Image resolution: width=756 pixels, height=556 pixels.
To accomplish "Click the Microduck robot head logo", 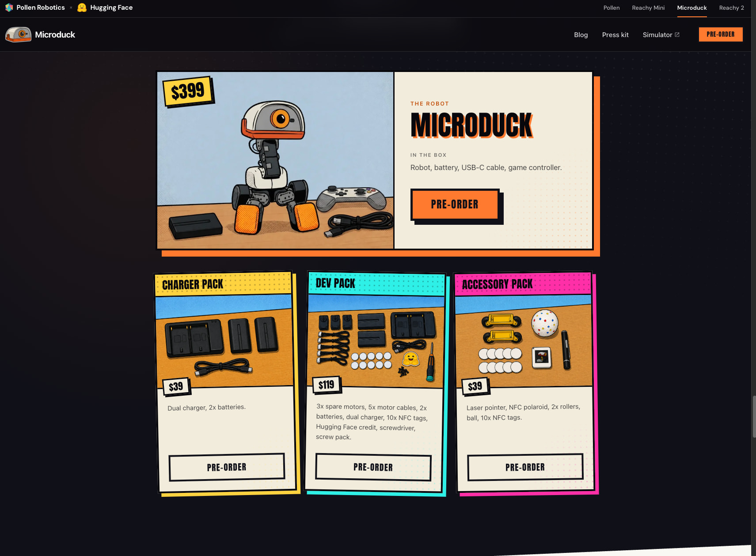I will pyautogui.click(x=18, y=34).
